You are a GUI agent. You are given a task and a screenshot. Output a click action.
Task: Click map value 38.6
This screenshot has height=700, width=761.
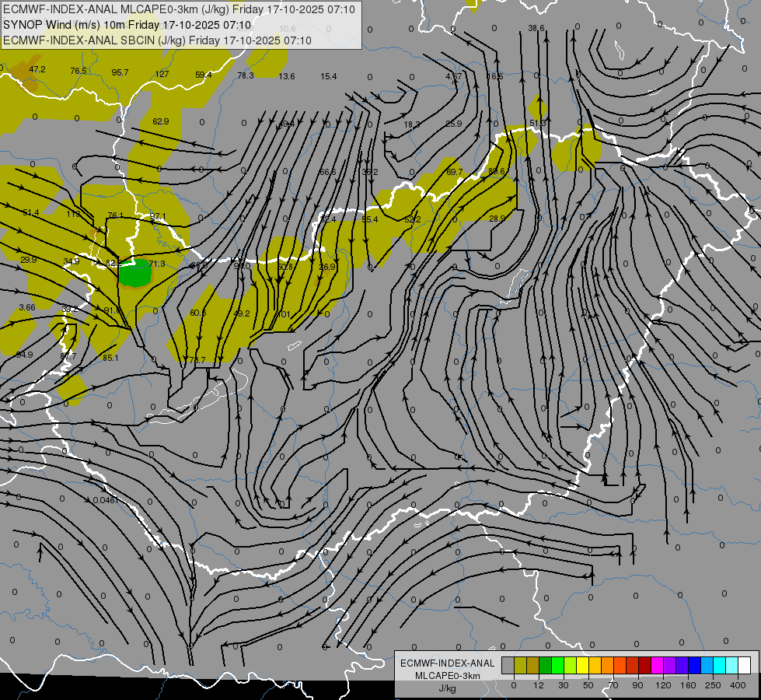click(x=536, y=28)
